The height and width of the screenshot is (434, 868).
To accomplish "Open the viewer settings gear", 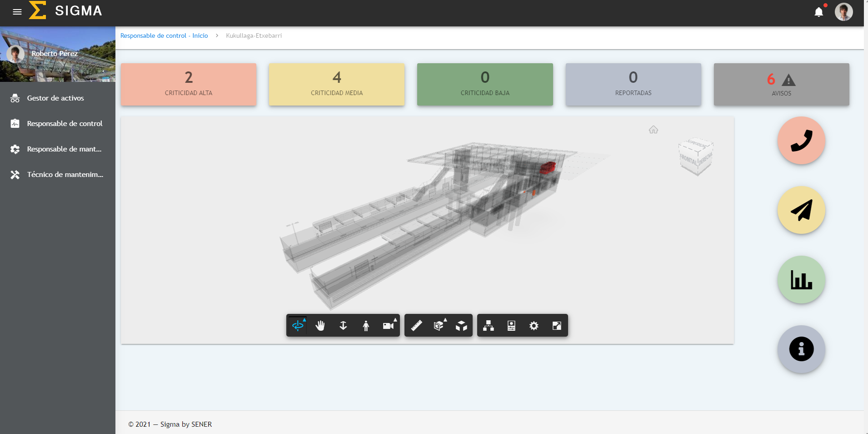I will pyautogui.click(x=534, y=325).
